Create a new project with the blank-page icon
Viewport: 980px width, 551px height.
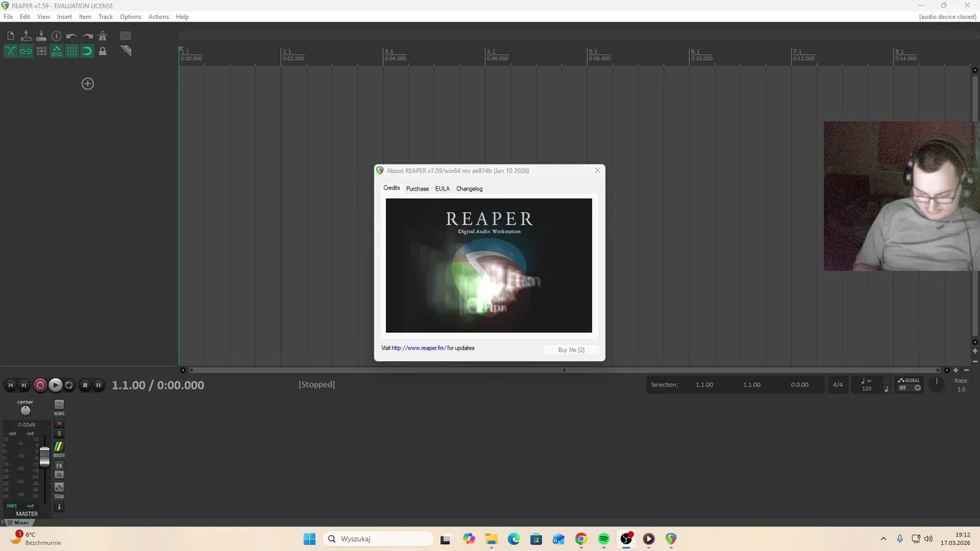pos(11,36)
